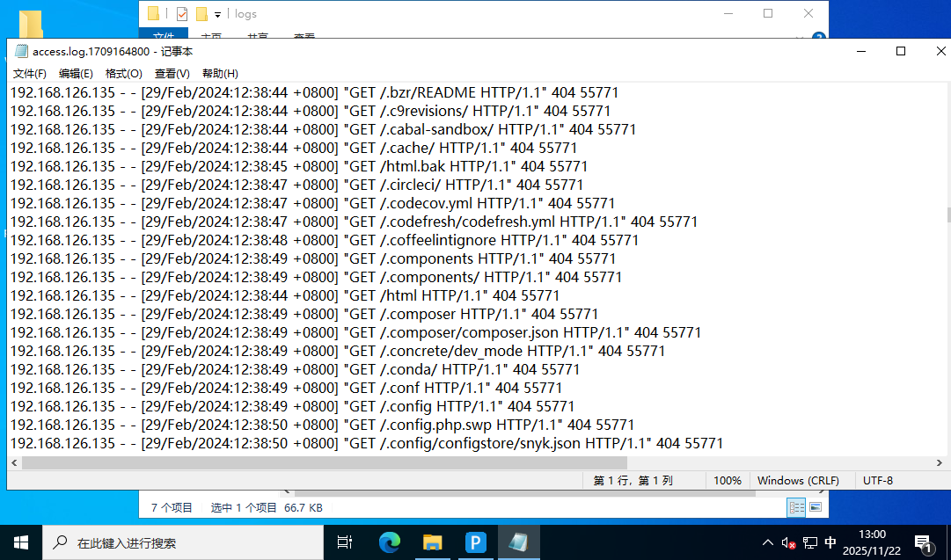The height and width of the screenshot is (560, 951).
Task: Close the logs Explorer window
Action: [808, 13]
